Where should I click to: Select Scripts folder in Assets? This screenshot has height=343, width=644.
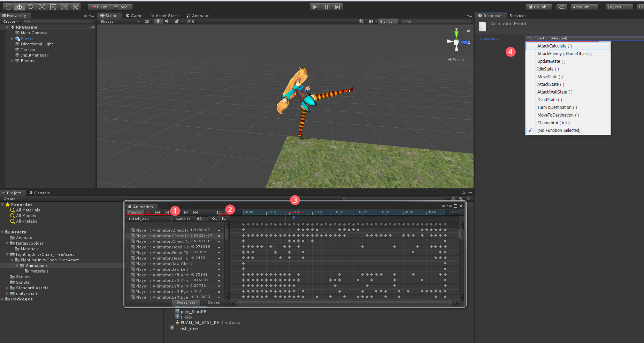point(23,282)
